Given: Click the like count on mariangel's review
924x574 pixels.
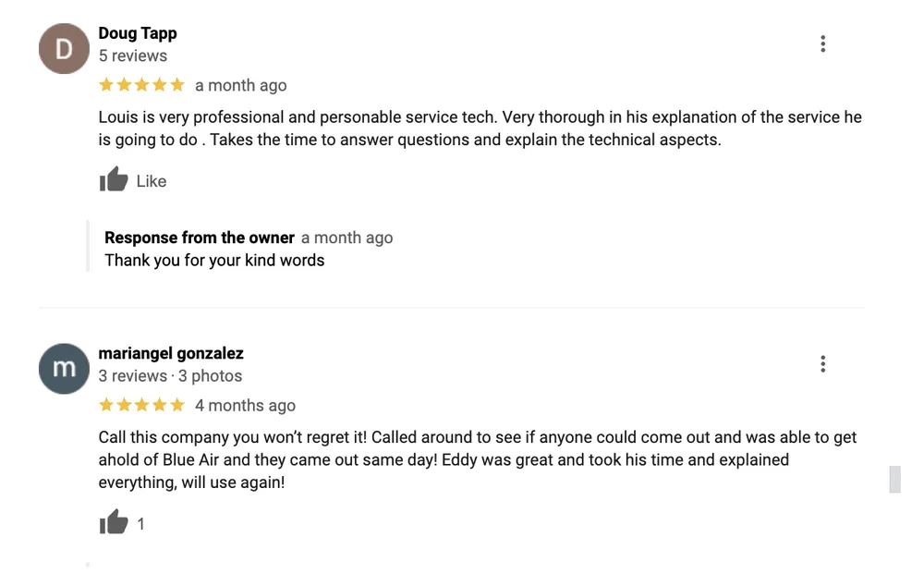Looking at the screenshot, I should [x=141, y=524].
